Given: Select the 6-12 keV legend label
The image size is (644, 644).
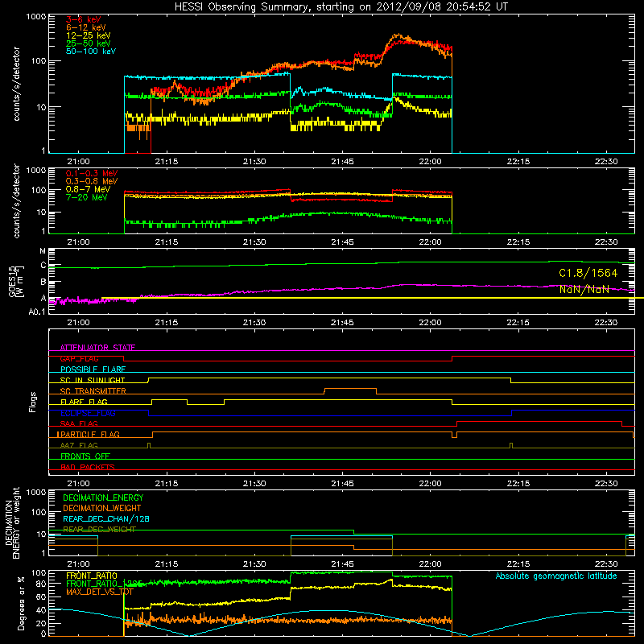Looking at the screenshot, I should click(x=86, y=27).
